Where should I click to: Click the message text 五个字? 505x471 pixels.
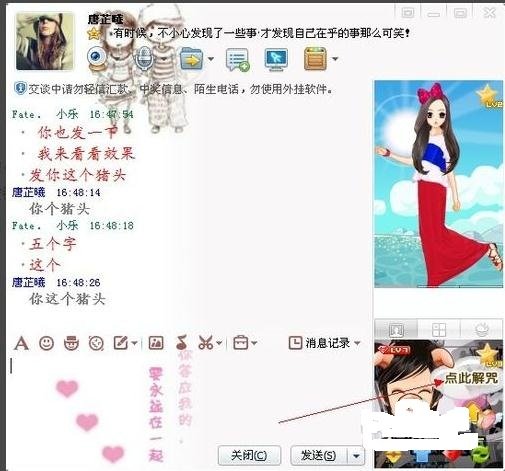pos(53,244)
